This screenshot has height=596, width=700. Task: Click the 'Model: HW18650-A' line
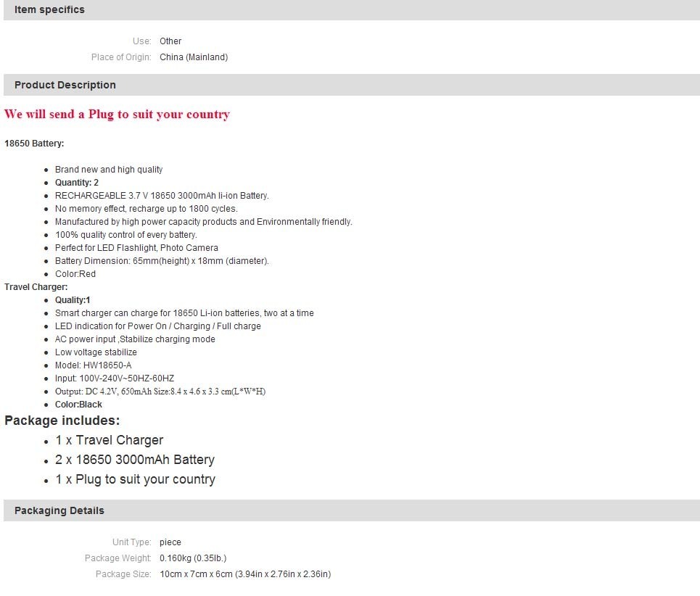click(93, 365)
